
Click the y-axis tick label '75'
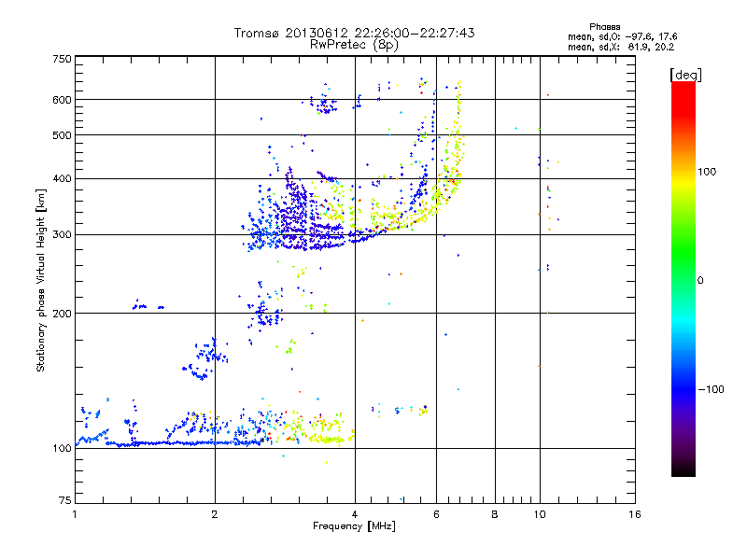coord(65,500)
